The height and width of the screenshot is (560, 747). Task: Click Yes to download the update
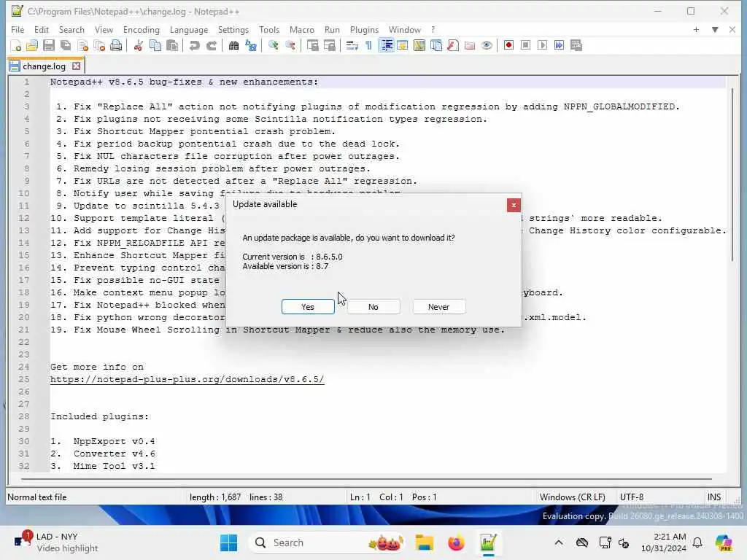tap(308, 307)
